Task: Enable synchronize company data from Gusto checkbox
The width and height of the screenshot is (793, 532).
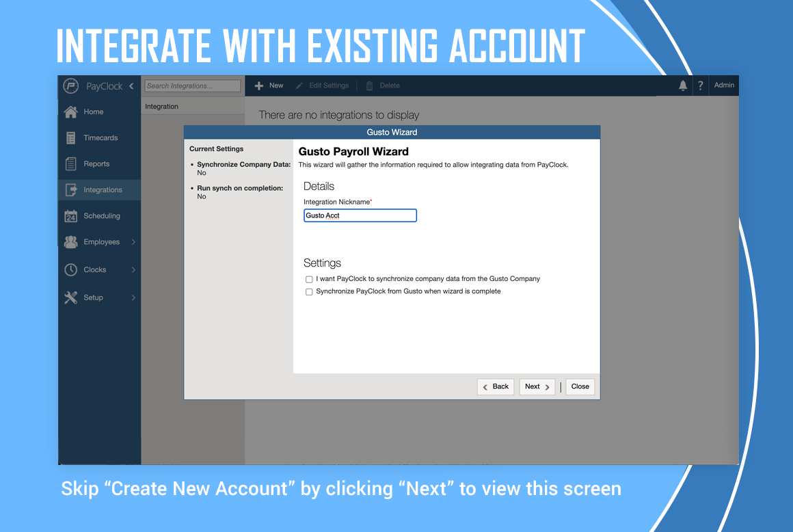Action: (309, 279)
